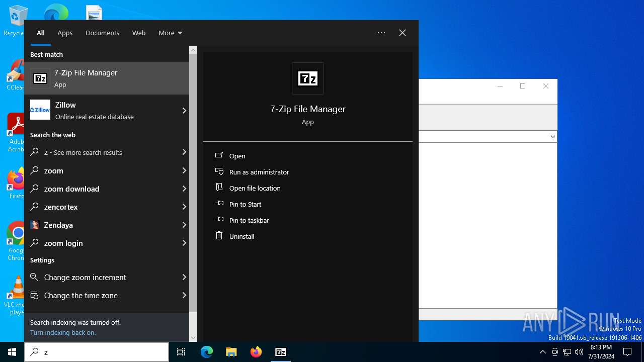
Task: Close the search panel with the X
Action: [x=403, y=33]
